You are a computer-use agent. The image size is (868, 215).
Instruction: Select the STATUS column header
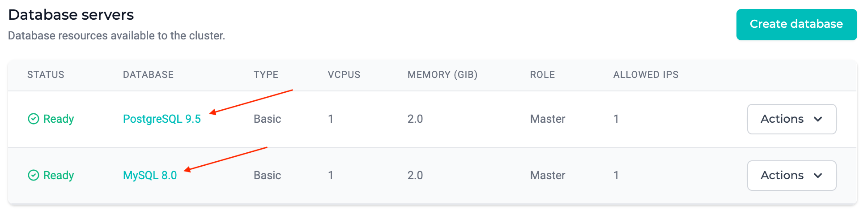pos(46,75)
